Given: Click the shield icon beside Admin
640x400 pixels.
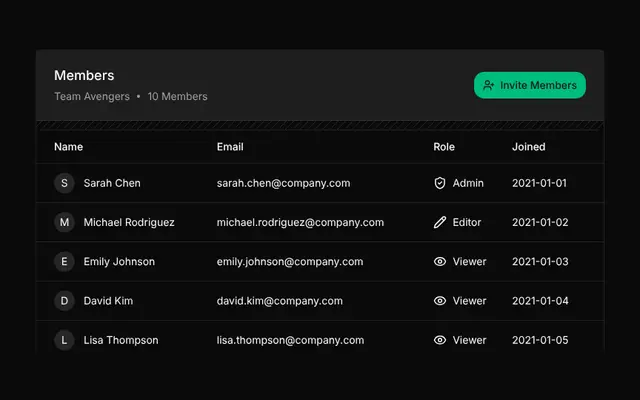Looking at the screenshot, I should (x=440, y=183).
